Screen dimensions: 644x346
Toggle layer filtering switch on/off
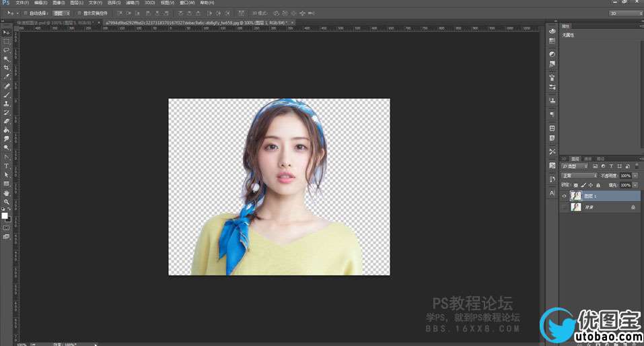(637, 166)
